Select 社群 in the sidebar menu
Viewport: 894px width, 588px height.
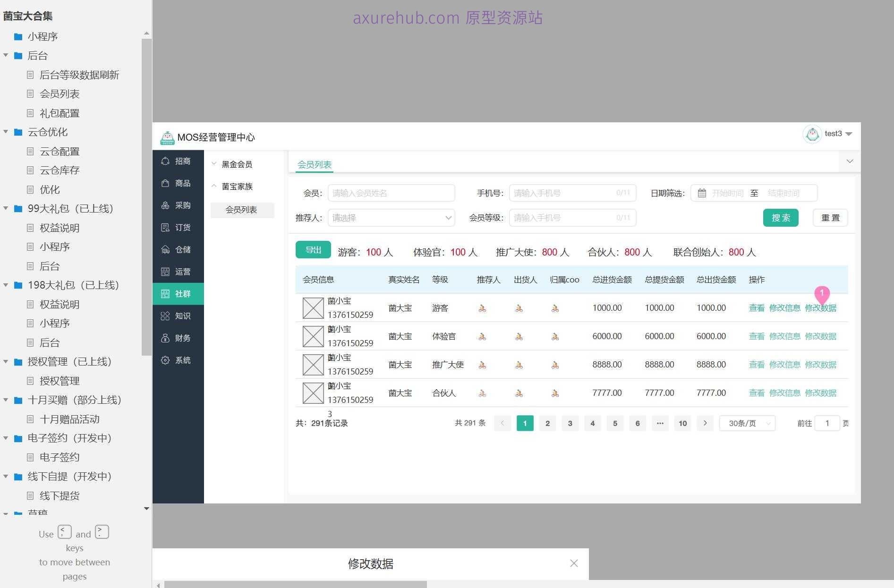click(178, 293)
